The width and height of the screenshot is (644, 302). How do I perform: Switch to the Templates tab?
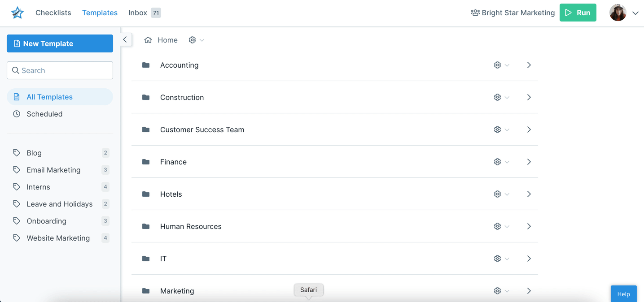(100, 13)
